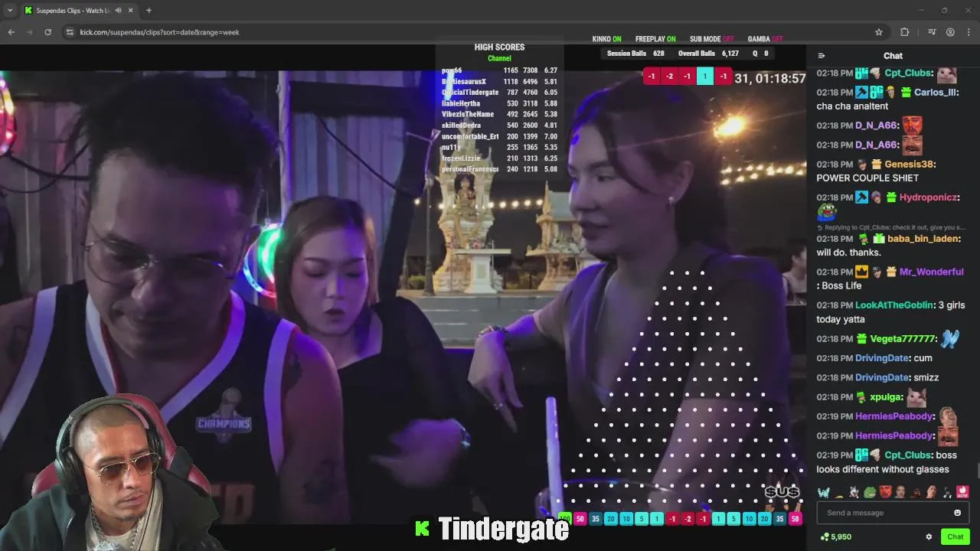
Task: Click the '3 girls today yatta' message
Action: tap(890, 312)
